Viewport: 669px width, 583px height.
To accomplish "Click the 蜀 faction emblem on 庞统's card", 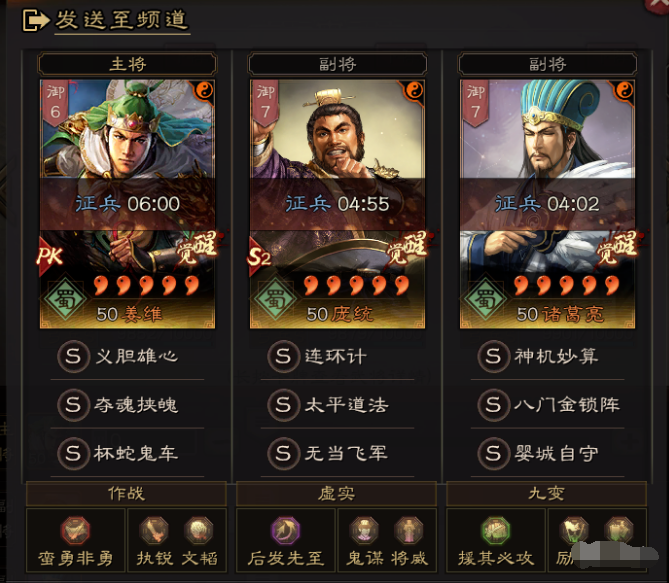I will point(275,299).
